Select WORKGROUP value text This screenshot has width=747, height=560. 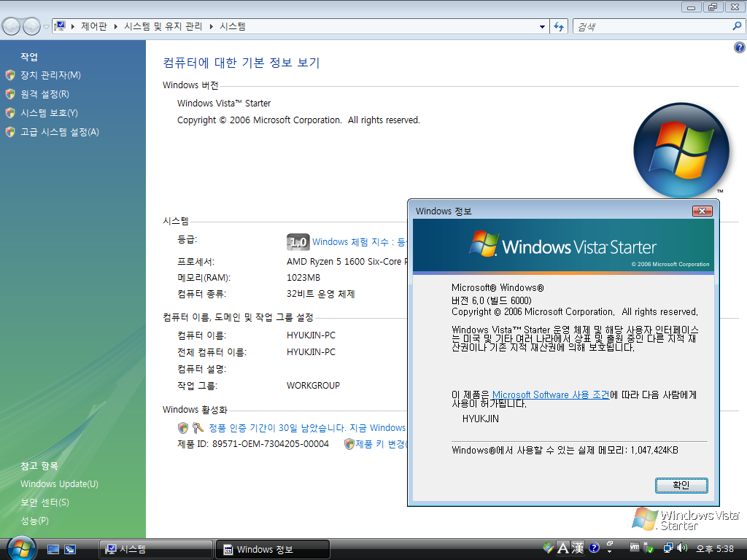(313, 385)
